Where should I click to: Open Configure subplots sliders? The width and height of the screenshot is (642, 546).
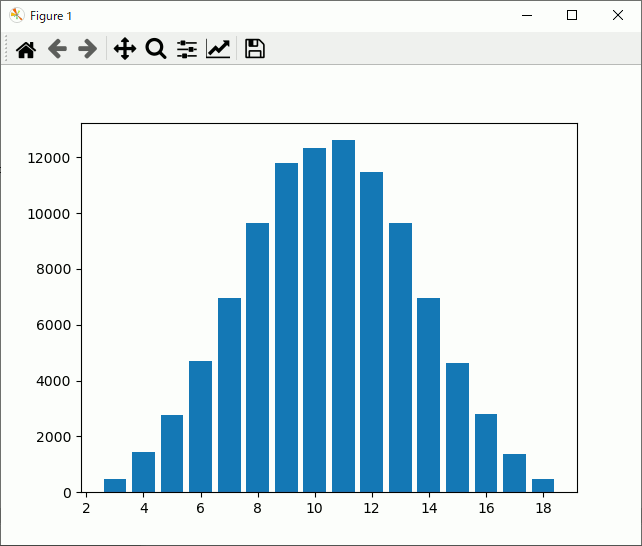point(187,49)
